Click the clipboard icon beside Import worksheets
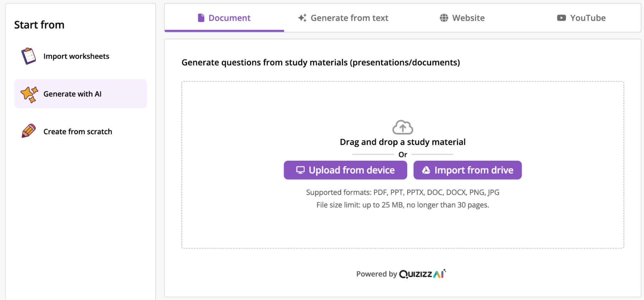 pyautogui.click(x=29, y=56)
